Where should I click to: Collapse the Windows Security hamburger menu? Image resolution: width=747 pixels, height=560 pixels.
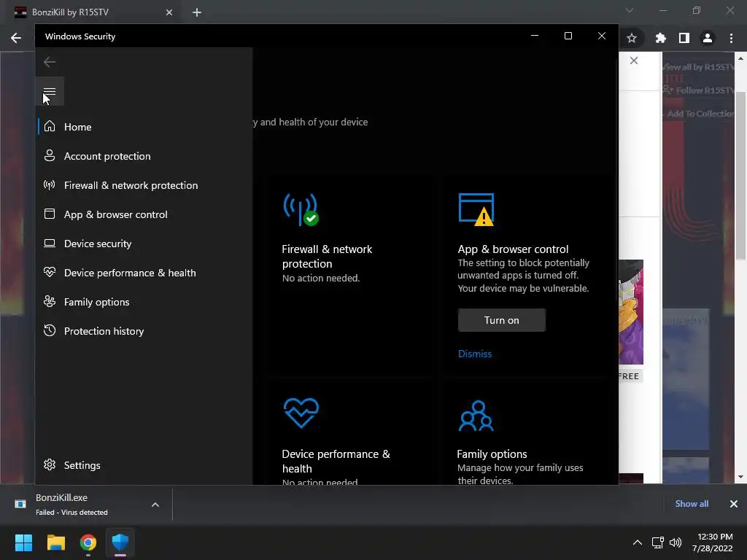50,91
